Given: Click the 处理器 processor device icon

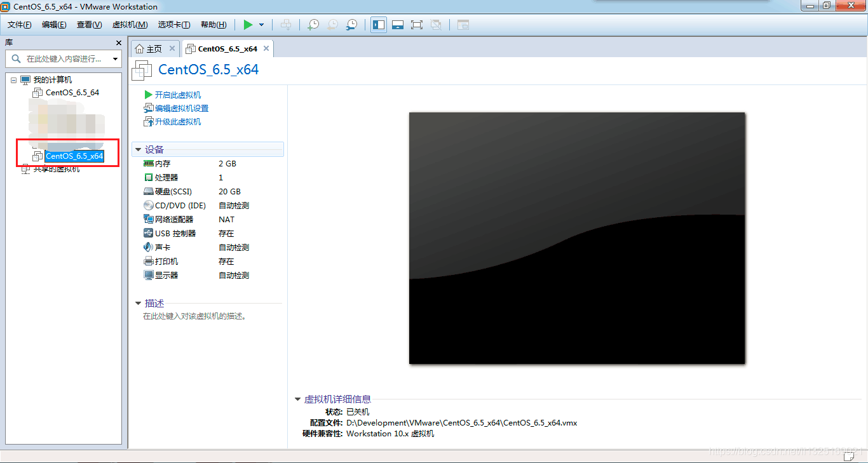Looking at the screenshot, I should (149, 178).
